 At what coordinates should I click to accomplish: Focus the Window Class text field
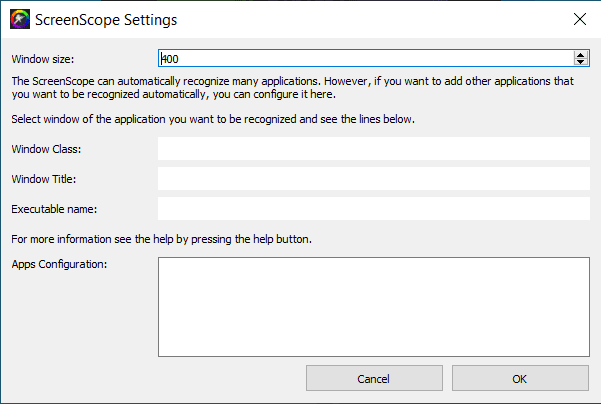(373, 149)
